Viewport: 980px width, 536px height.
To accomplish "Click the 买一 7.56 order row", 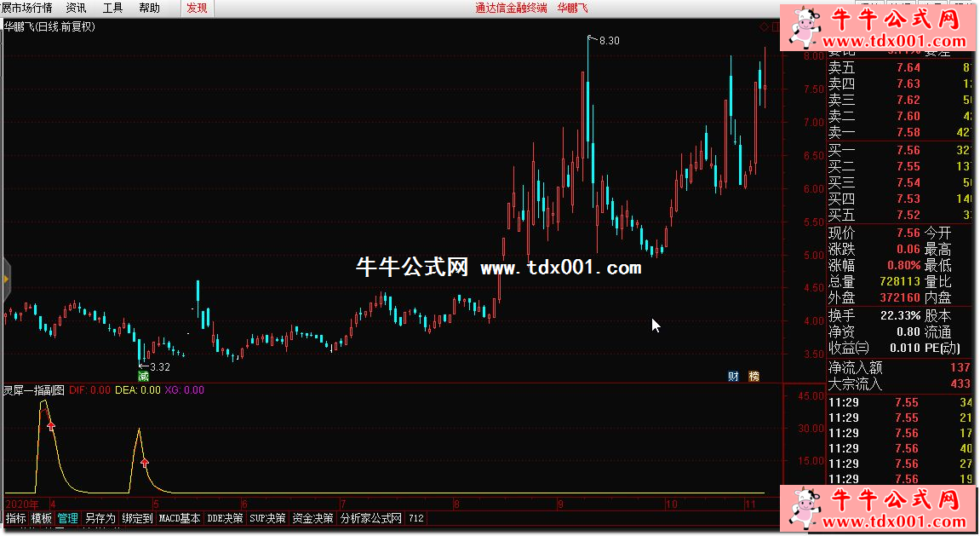I will pos(900,150).
